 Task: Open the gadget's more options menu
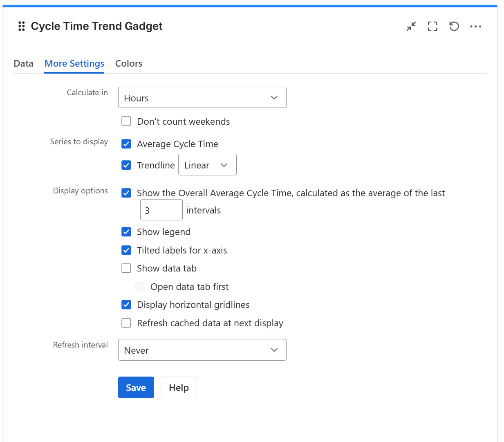475,26
